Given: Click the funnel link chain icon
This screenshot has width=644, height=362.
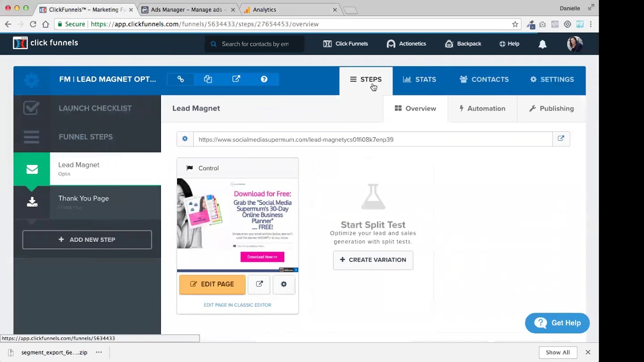Looking at the screenshot, I should click(181, 79).
